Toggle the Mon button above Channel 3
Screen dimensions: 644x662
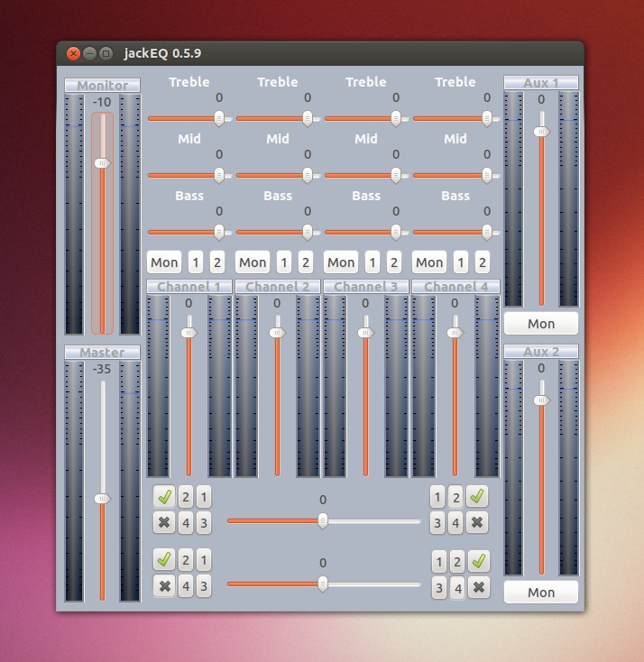(x=341, y=262)
